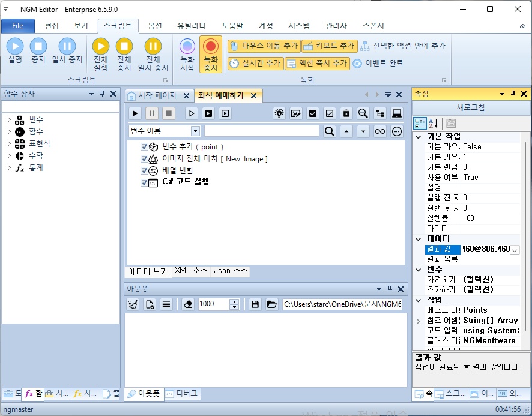Expand the 수학 tree node
This screenshot has height=416, width=532.
9,155
